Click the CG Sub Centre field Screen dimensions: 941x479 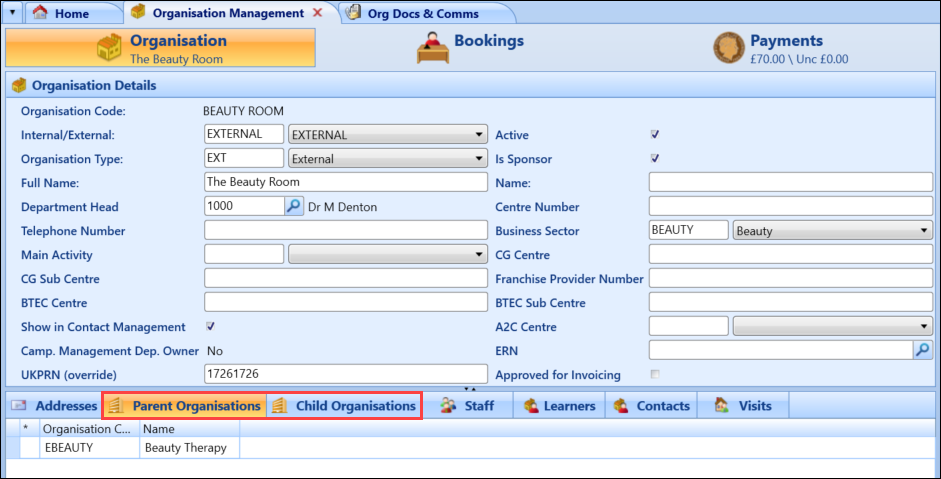click(346, 278)
